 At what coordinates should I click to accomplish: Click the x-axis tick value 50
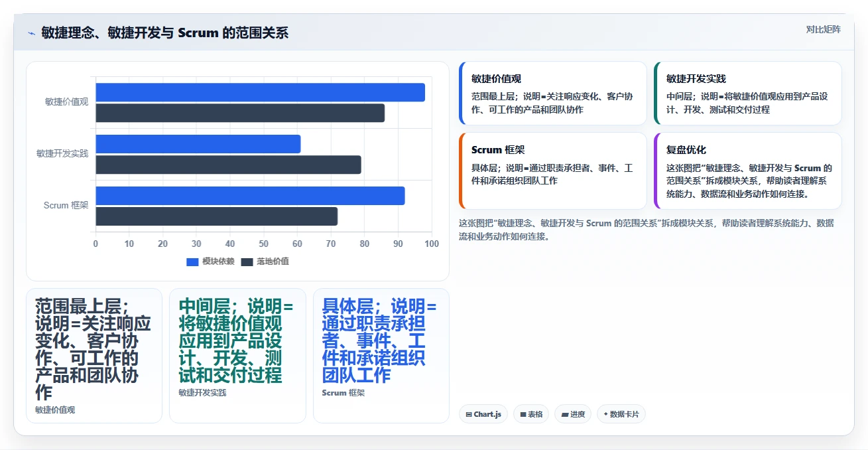[x=264, y=244]
